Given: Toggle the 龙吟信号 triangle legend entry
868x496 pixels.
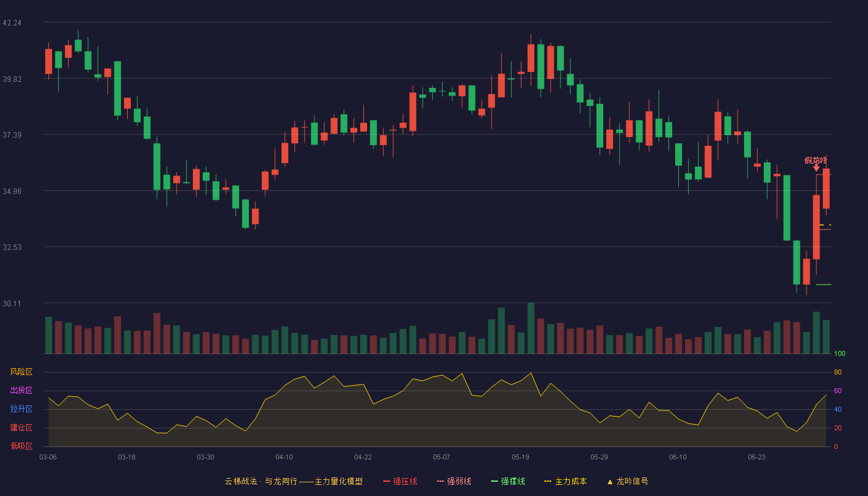Looking at the screenshot, I should click(627, 481).
